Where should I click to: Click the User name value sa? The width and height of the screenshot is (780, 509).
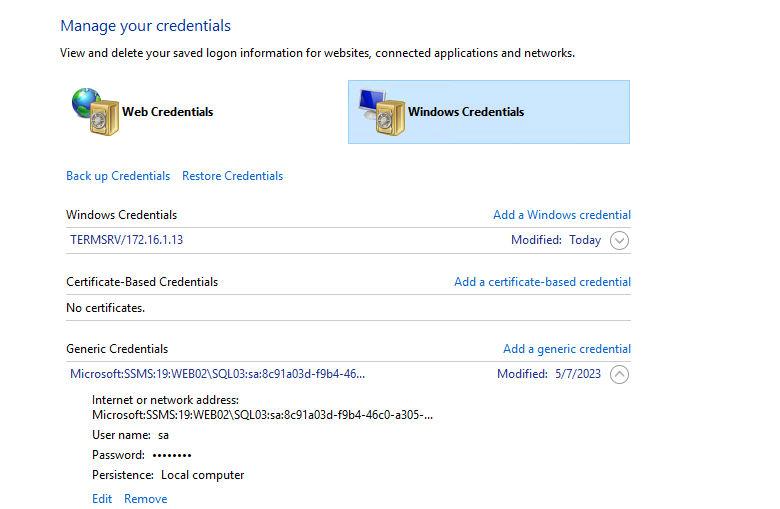coord(163,435)
